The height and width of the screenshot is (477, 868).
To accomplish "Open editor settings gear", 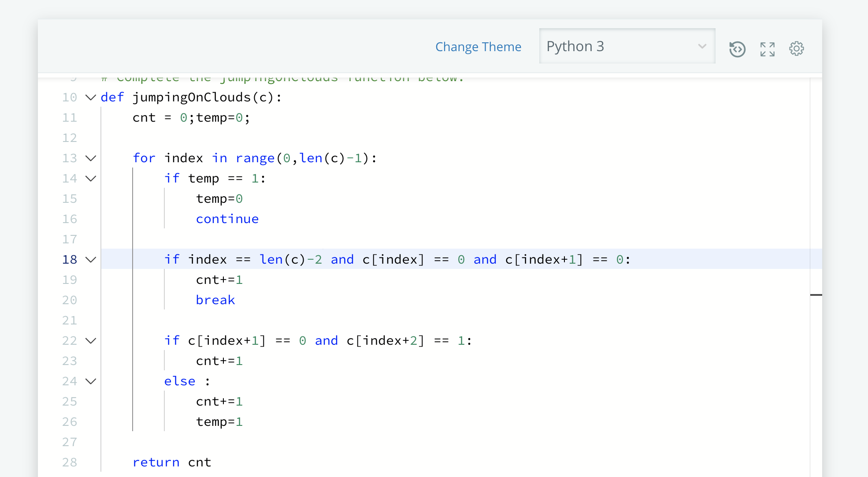I will click(796, 48).
